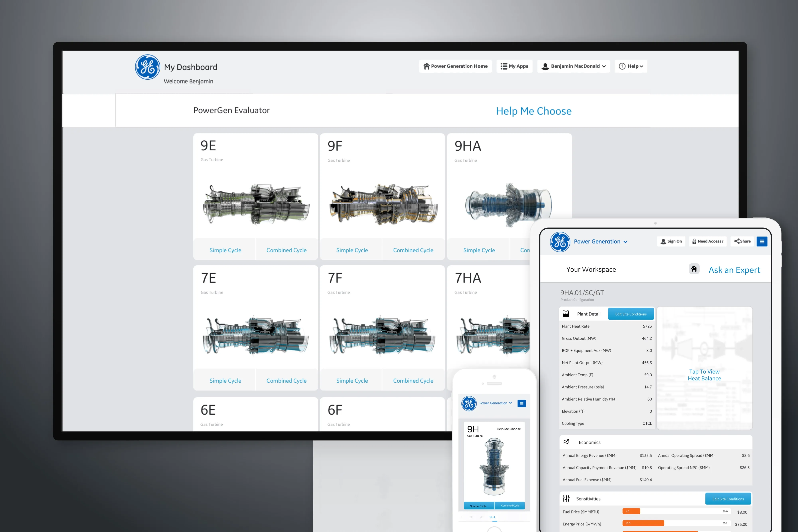
Task: Select the Plant Heat Rate value 5723
Action: pos(647,326)
